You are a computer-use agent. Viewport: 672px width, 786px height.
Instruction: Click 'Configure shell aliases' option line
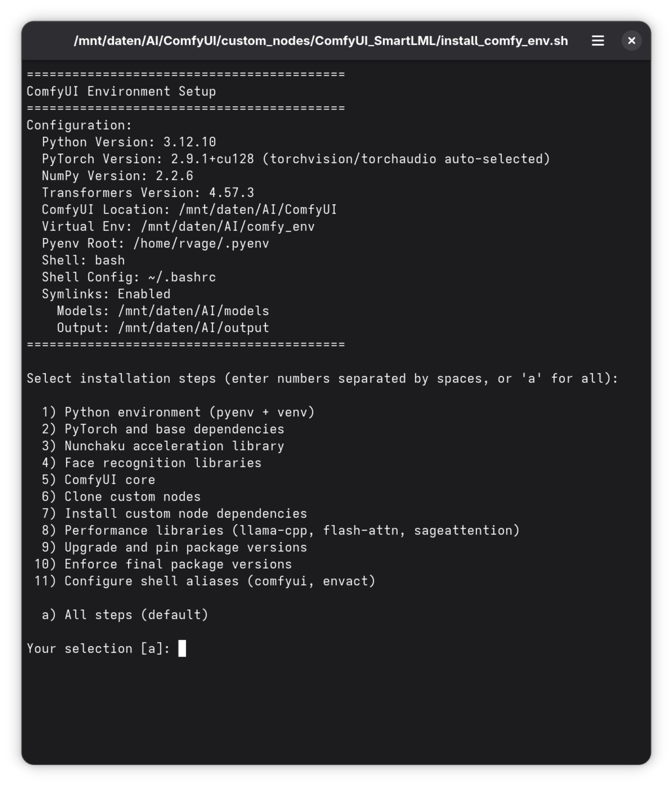205,581
